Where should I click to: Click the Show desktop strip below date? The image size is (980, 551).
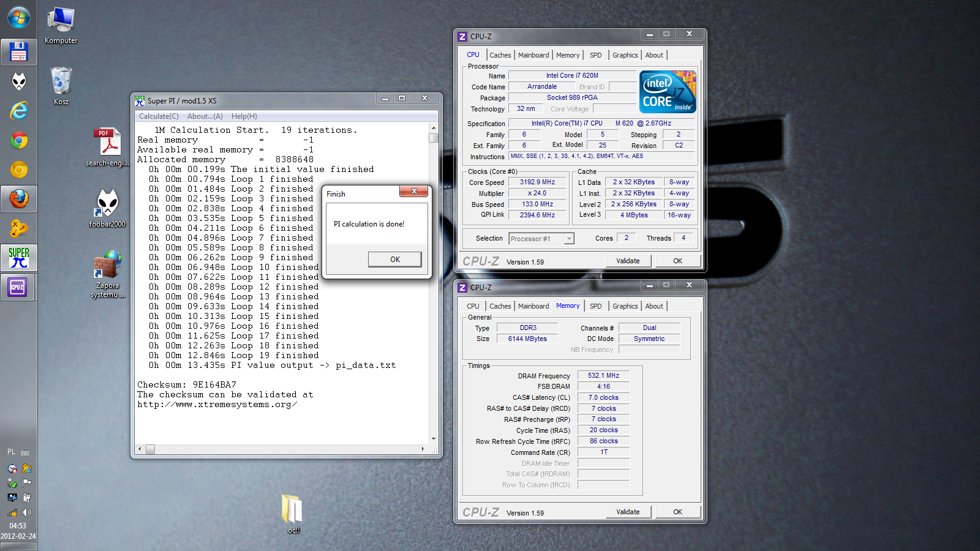(18, 547)
